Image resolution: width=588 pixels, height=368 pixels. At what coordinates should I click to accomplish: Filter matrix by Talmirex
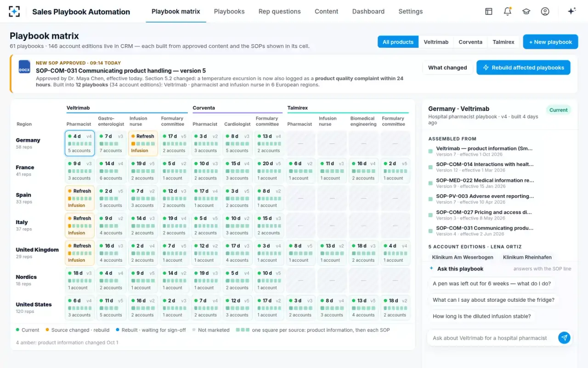coord(503,42)
